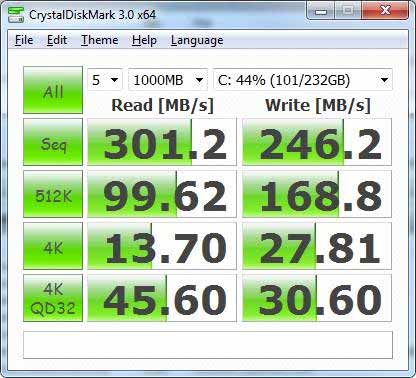Expand the drive selection dropdown C: 44%

[x=303, y=80]
